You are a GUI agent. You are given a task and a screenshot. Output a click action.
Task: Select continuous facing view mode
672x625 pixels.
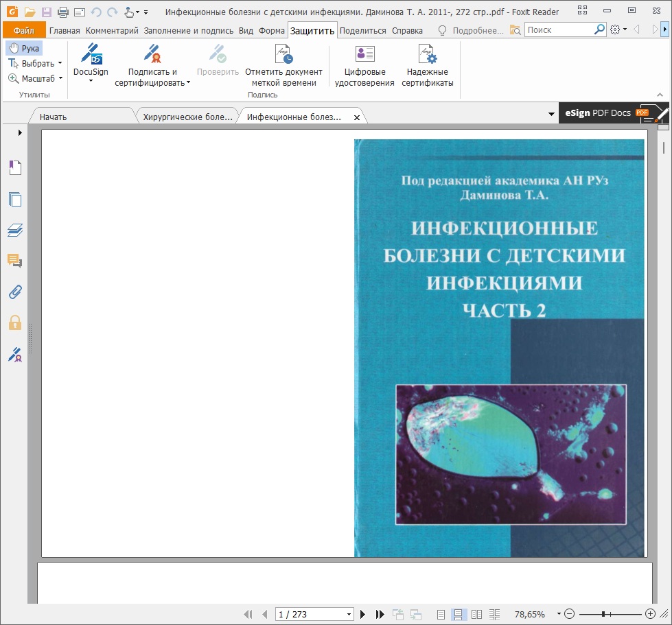(x=495, y=615)
